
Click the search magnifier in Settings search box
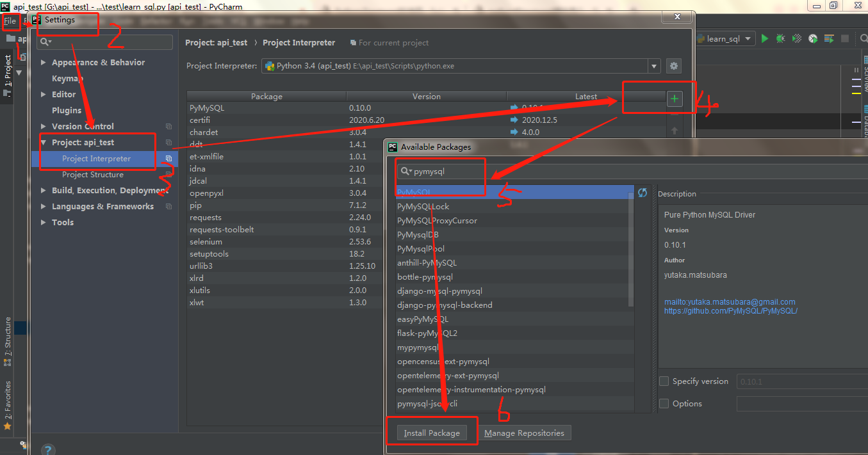click(45, 42)
